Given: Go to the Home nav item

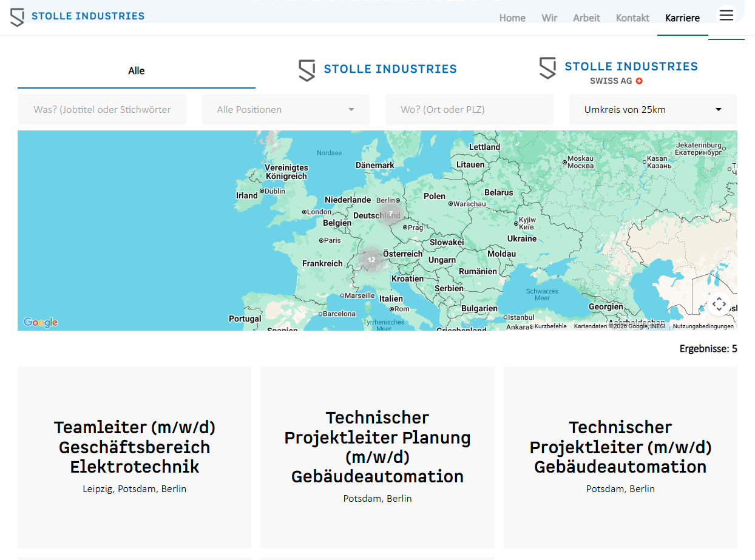Looking at the screenshot, I should tap(512, 18).
